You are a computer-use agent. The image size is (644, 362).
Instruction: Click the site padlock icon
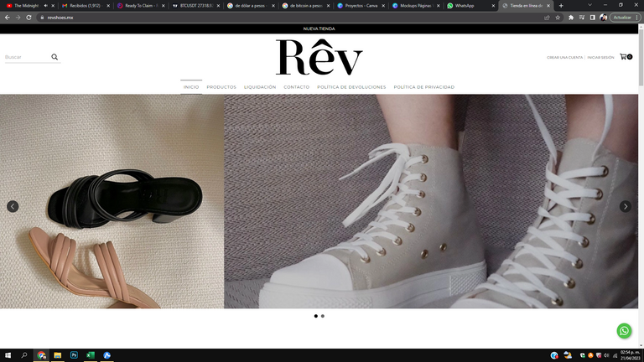tap(42, 18)
